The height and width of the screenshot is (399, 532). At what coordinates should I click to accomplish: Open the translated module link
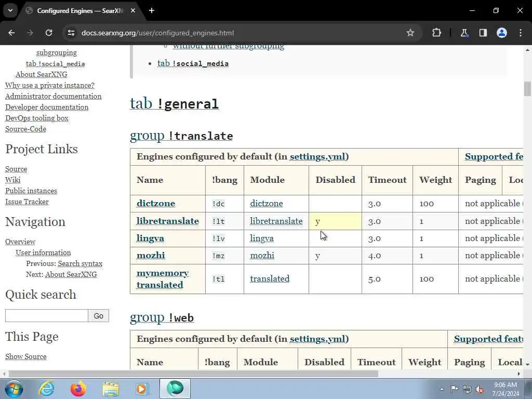(x=270, y=278)
